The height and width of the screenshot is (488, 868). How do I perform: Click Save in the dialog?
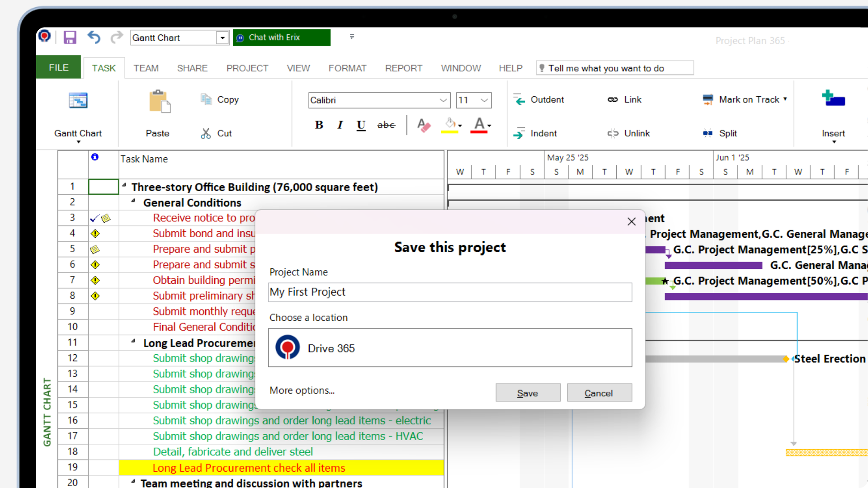pos(528,393)
